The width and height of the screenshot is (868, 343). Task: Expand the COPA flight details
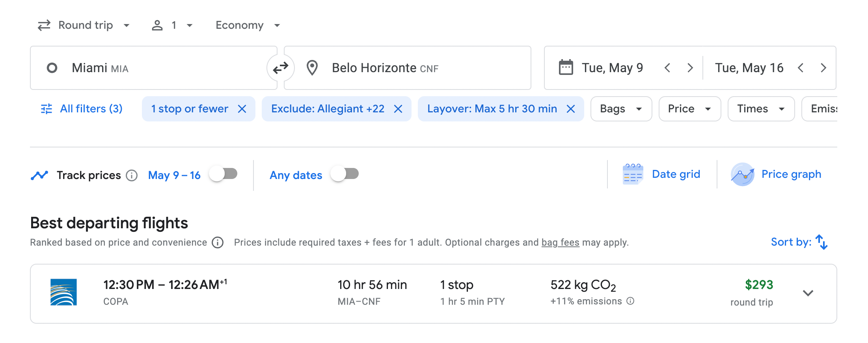click(x=808, y=293)
